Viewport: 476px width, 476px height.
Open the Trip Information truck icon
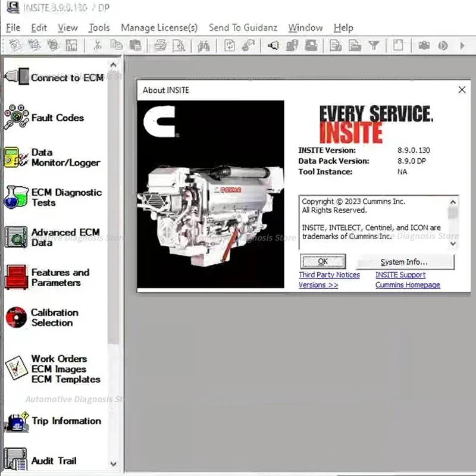click(x=17, y=422)
